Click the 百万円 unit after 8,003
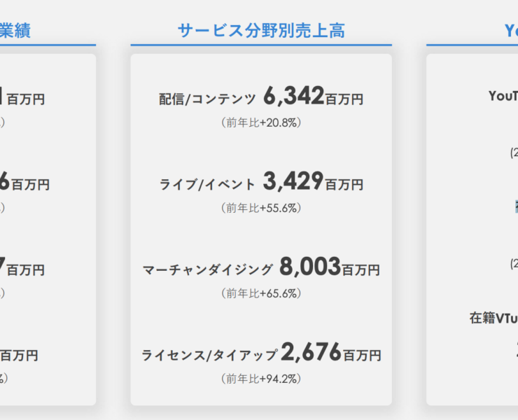The width and height of the screenshot is (518, 420). (360, 269)
